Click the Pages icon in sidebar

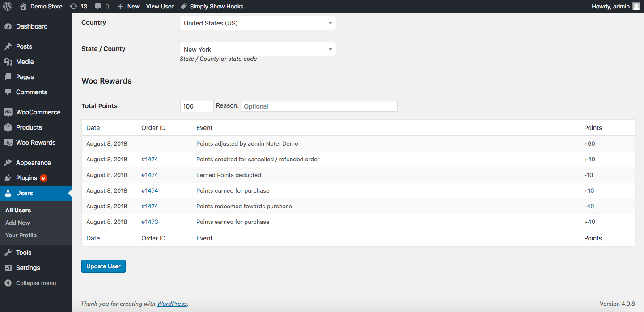coord(8,77)
